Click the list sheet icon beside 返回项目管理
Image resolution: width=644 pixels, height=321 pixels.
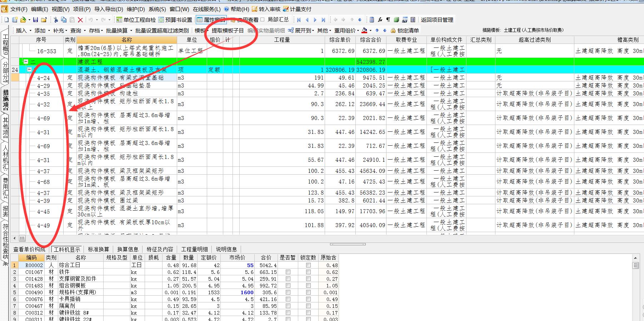point(413,20)
